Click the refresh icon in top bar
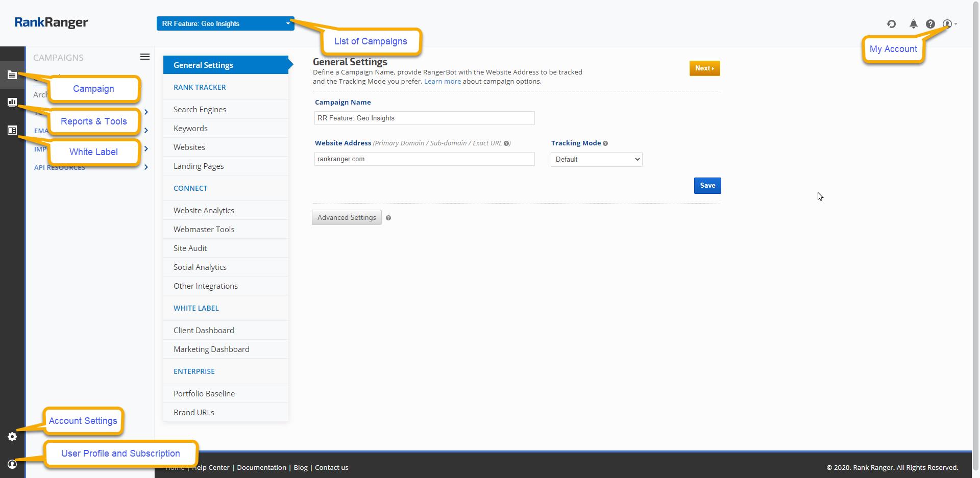The height and width of the screenshot is (478, 980). coord(891,24)
